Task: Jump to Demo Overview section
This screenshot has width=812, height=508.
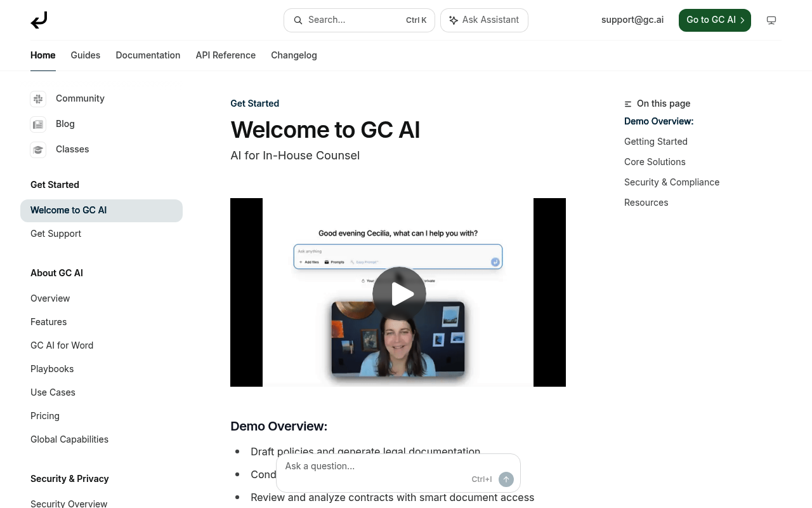Action: click(658, 121)
